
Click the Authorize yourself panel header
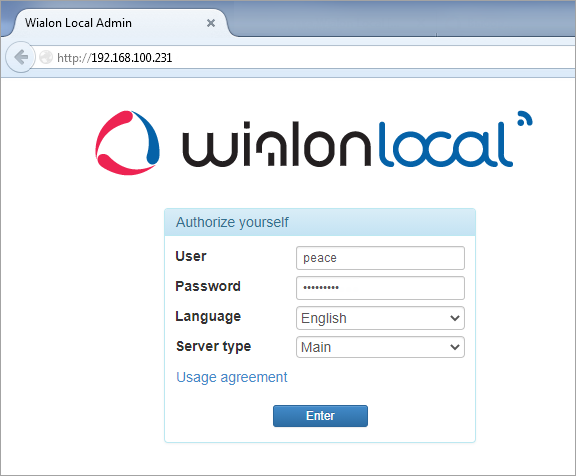(x=320, y=222)
